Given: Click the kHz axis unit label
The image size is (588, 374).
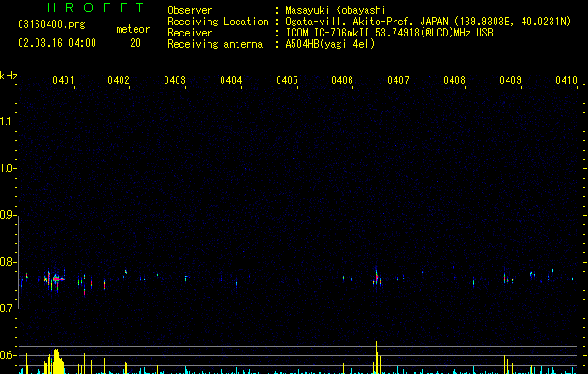Looking at the screenshot, I should pos(8,76).
